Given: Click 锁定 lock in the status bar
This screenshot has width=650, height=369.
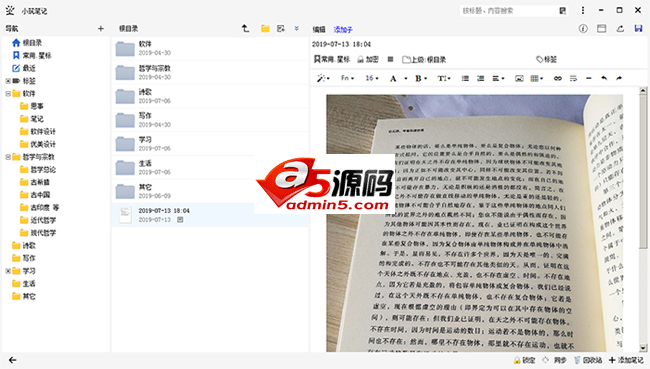Looking at the screenshot, I should (524, 360).
